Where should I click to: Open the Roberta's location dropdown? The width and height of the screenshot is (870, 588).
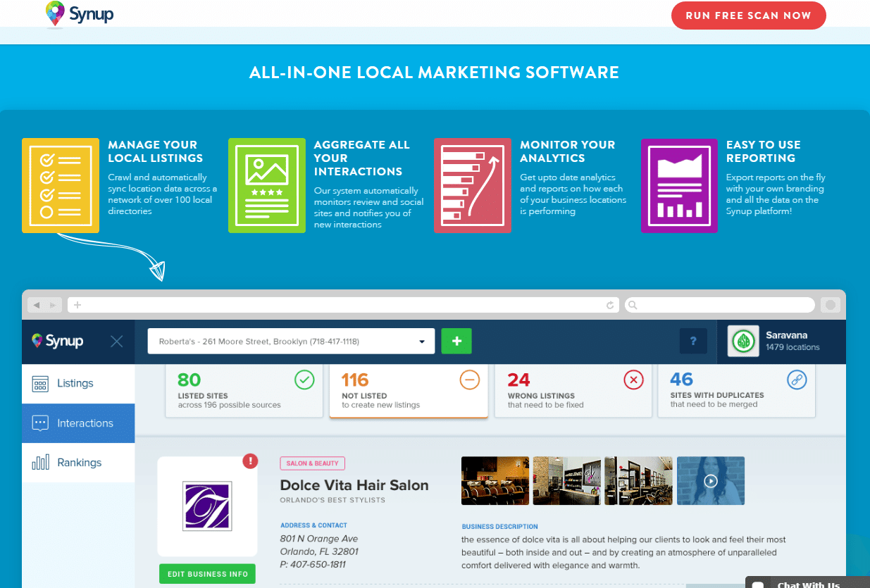(x=291, y=342)
